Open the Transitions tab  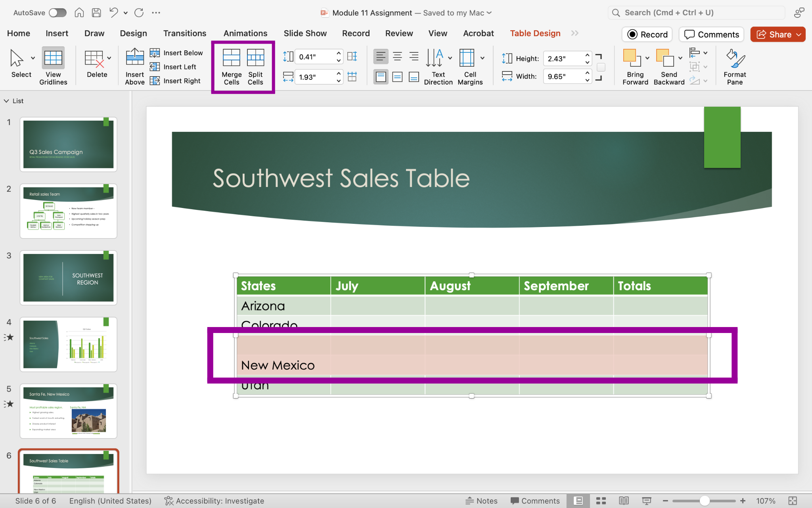pos(185,33)
